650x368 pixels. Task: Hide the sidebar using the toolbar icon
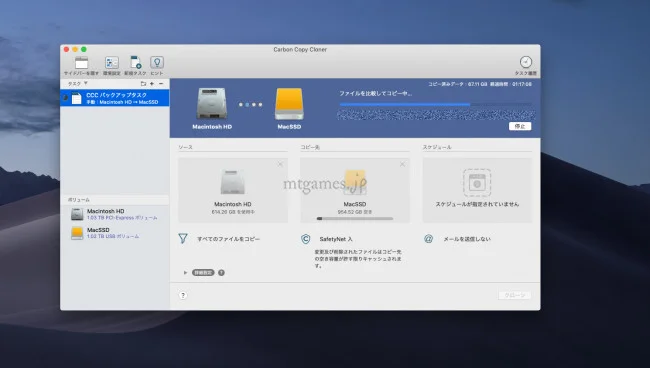click(81, 63)
